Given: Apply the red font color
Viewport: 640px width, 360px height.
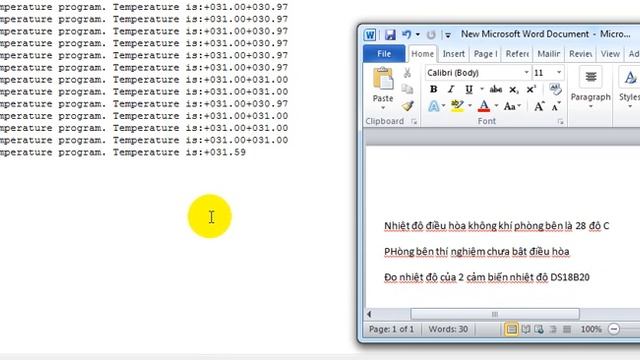Looking at the screenshot, I should 484,106.
